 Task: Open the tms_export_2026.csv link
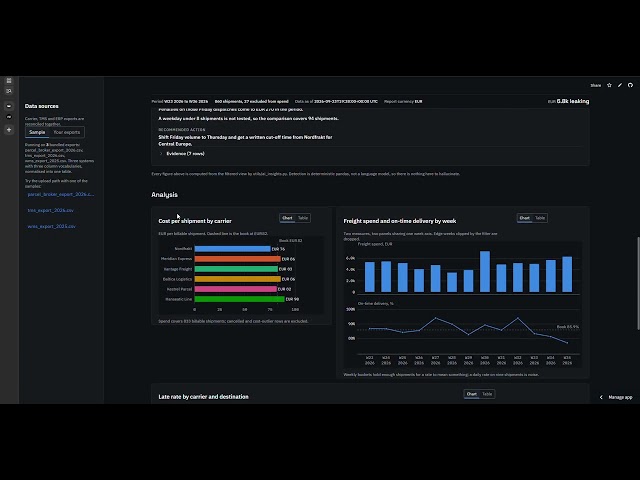coord(51,210)
